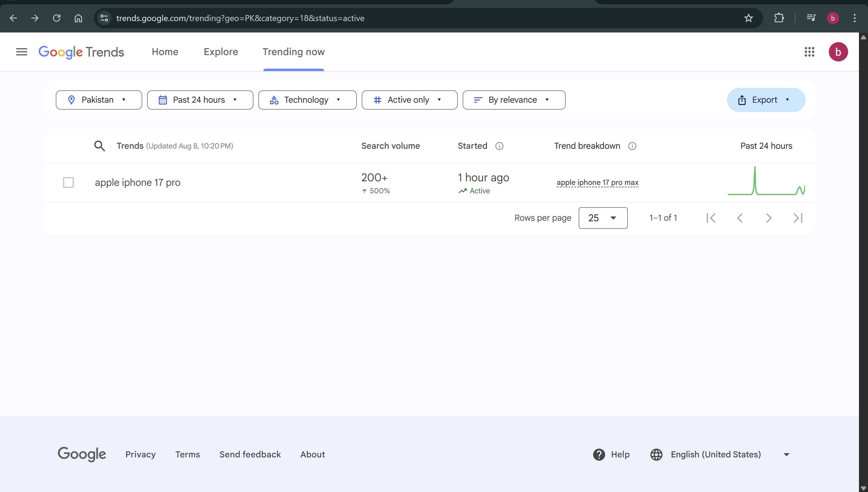Image resolution: width=868 pixels, height=492 pixels.
Task: Select the apple iphone 17 pro checkbox
Action: pos(68,182)
